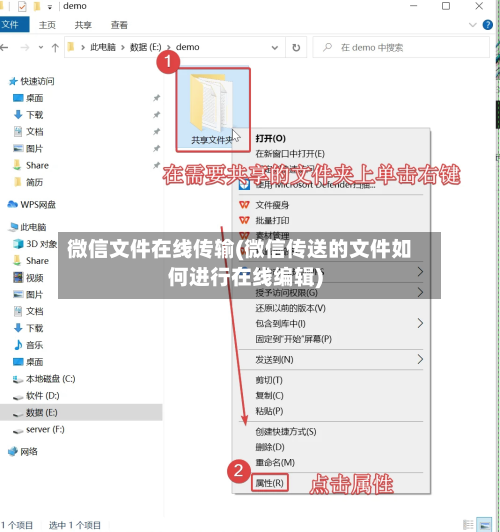Open the 简历 folder in sidebar
Image resolution: width=500 pixels, height=532 pixels.
(x=34, y=182)
